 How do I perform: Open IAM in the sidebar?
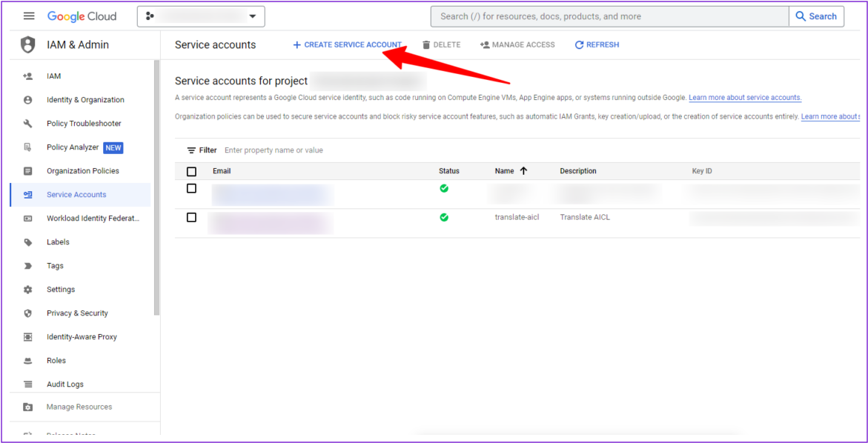53,76
